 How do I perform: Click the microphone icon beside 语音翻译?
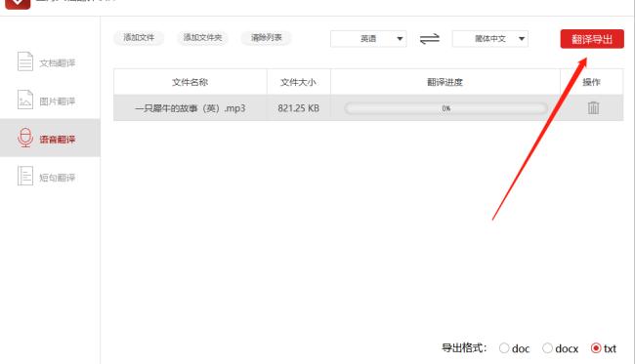point(25,138)
